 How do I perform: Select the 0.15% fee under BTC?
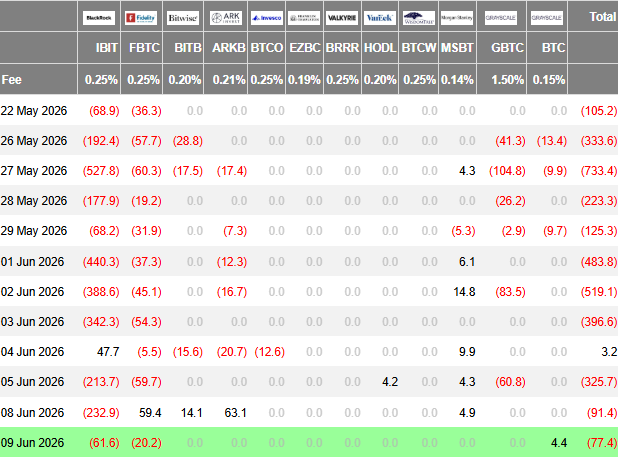tap(549, 80)
